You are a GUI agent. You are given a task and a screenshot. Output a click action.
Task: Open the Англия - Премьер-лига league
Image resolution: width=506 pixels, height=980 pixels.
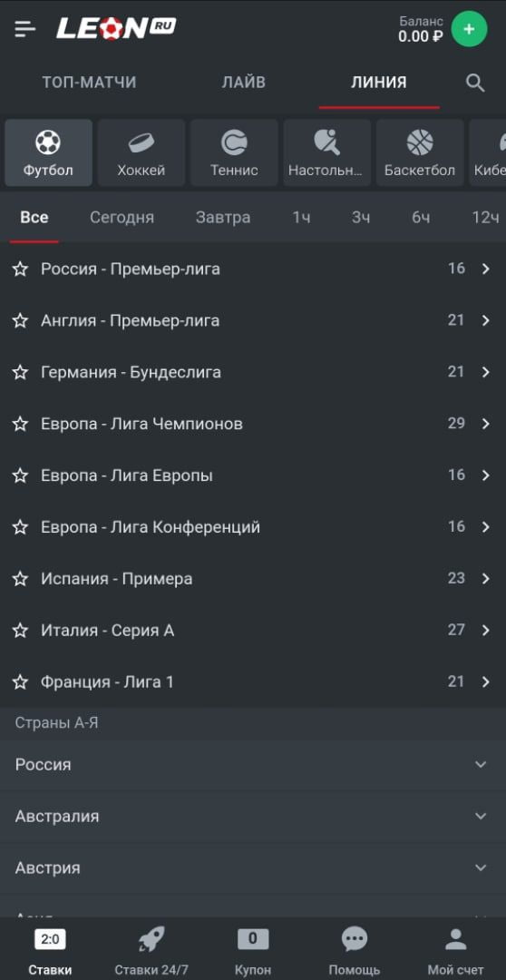pos(253,320)
